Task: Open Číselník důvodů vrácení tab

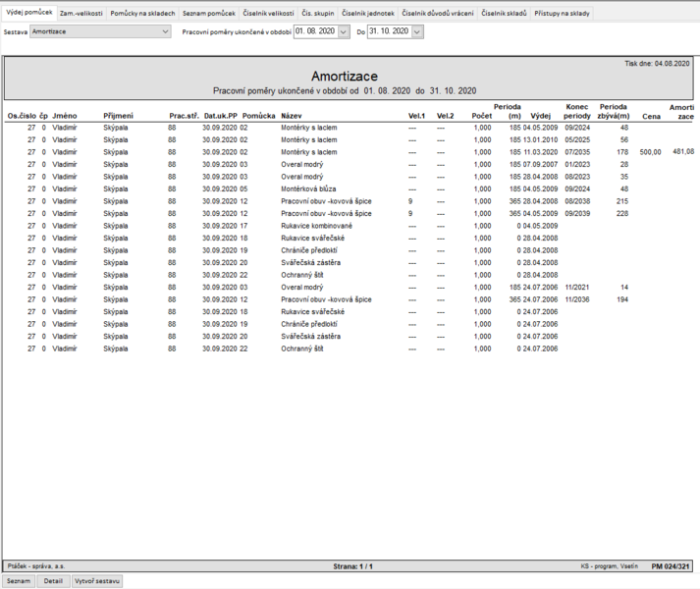Action: coord(438,14)
